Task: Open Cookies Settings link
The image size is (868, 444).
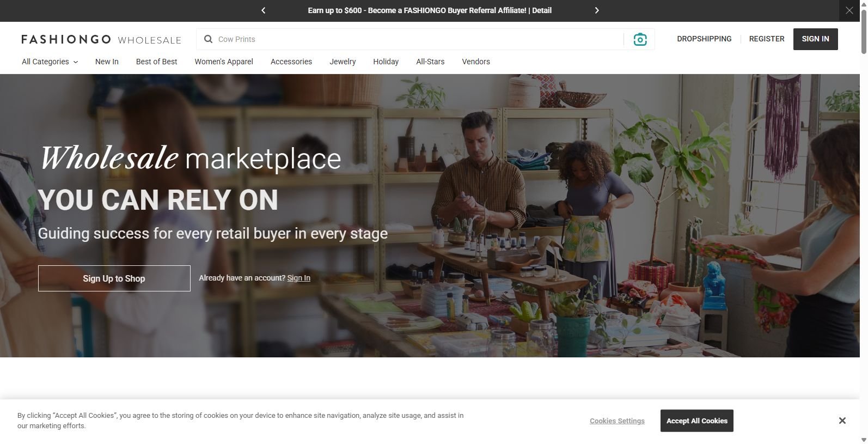Action: point(617,421)
